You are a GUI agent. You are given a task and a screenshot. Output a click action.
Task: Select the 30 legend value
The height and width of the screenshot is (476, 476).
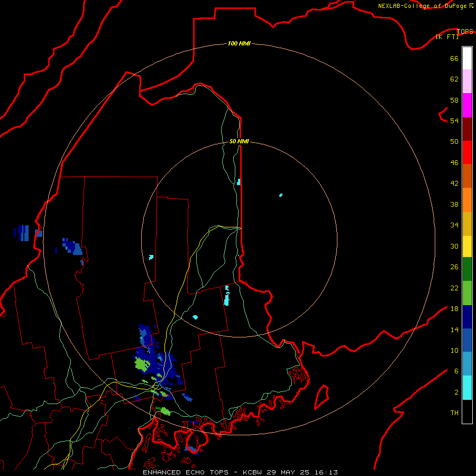coord(454,246)
